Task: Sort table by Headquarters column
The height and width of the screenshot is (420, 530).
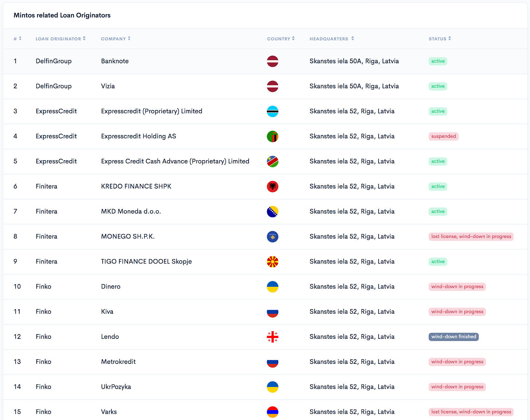Action: [332, 39]
